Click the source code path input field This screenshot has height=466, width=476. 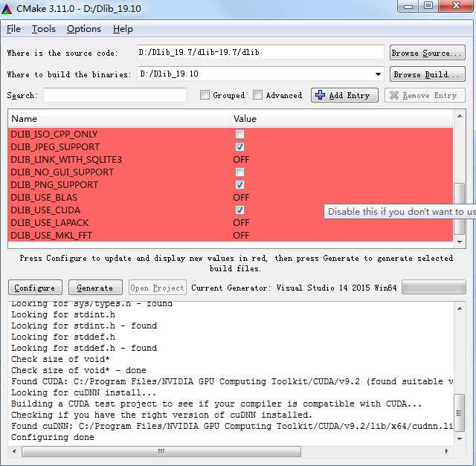pos(260,53)
